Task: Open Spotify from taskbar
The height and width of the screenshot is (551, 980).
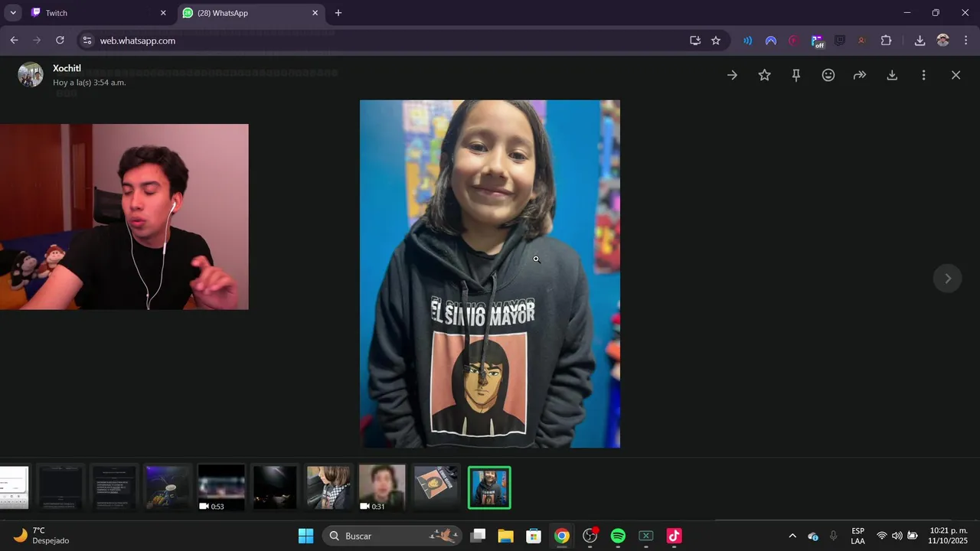Action: (618, 536)
